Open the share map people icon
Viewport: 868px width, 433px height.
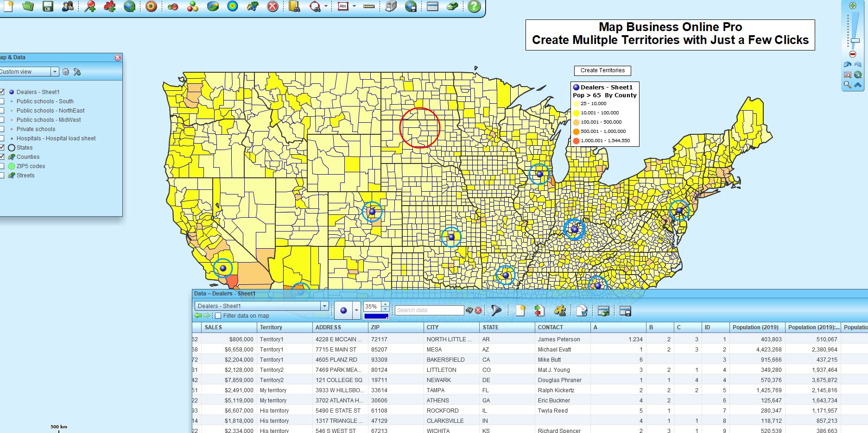68,6
